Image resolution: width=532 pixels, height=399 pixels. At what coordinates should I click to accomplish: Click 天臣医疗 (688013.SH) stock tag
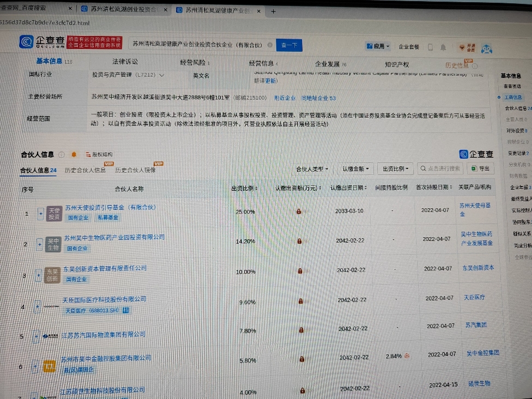click(x=92, y=311)
